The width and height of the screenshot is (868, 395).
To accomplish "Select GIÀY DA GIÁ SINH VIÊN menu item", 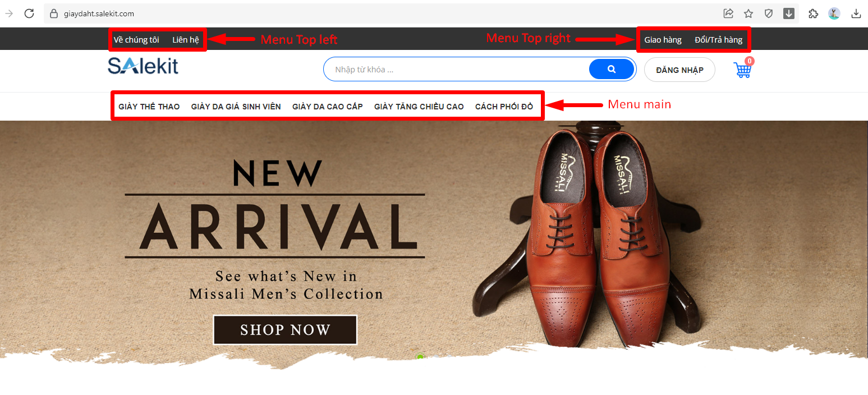I will coord(236,107).
